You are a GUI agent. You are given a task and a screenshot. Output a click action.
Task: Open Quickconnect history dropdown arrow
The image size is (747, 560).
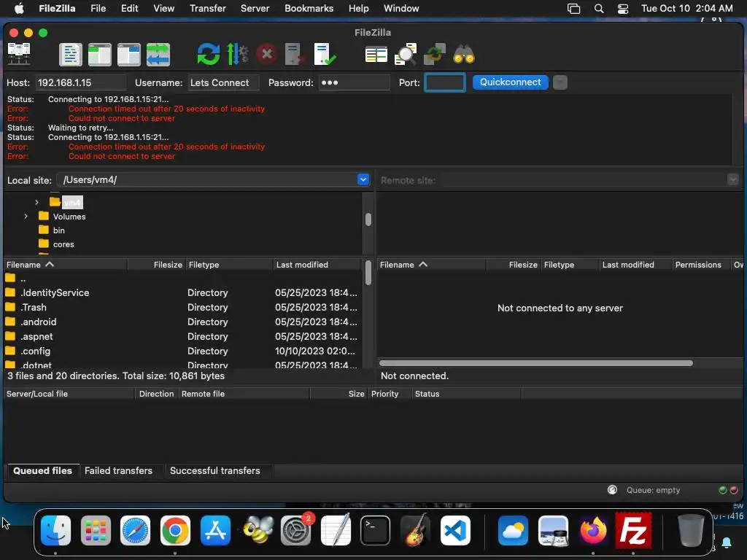pyautogui.click(x=560, y=82)
